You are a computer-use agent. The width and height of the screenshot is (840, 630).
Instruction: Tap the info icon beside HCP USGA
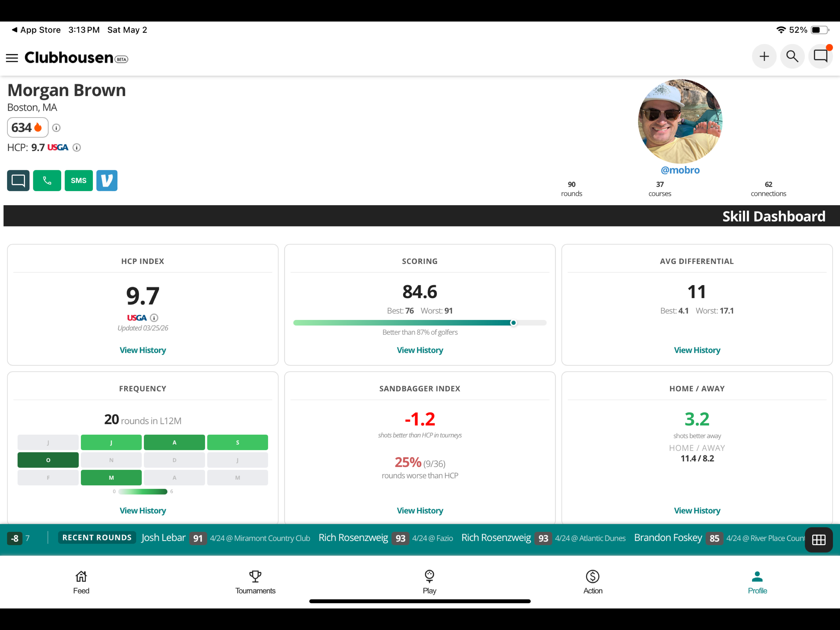pyautogui.click(x=77, y=147)
